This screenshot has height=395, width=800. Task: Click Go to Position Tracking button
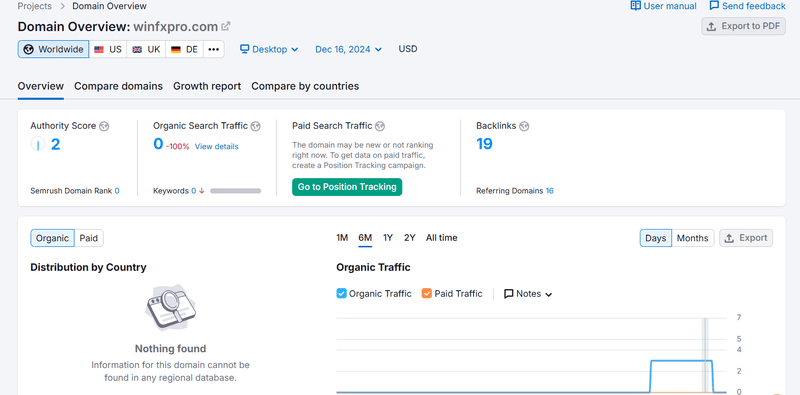(347, 187)
